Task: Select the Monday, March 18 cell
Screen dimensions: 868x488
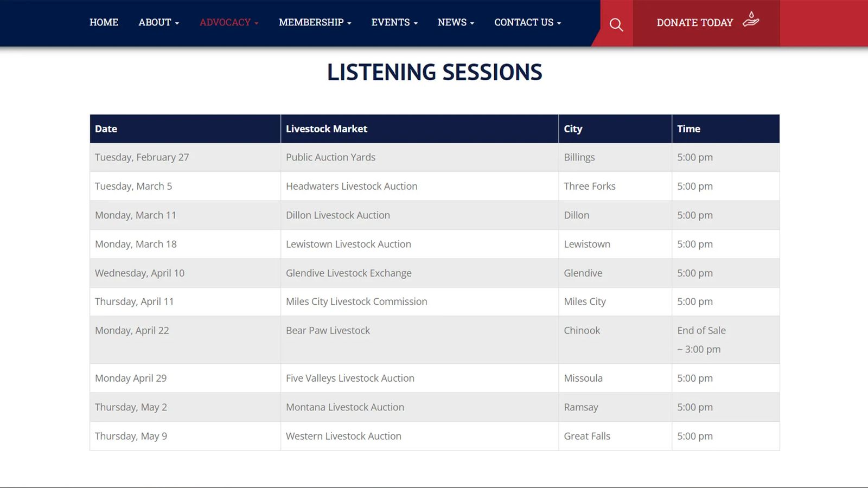Action: tap(185, 244)
